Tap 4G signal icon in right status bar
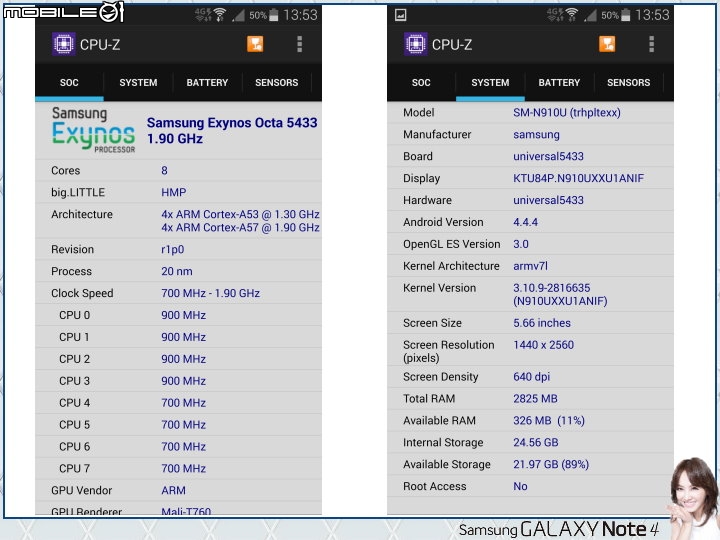The image size is (720, 540). click(x=554, y=15)
